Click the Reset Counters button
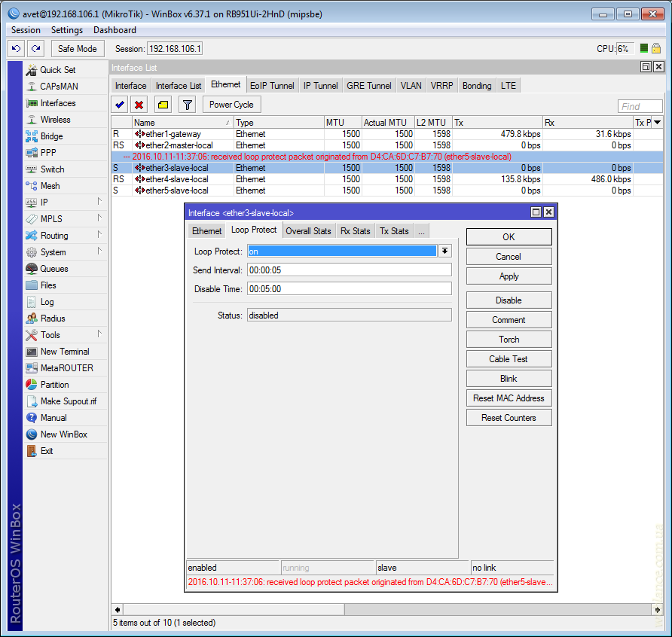 coord(509,418)
